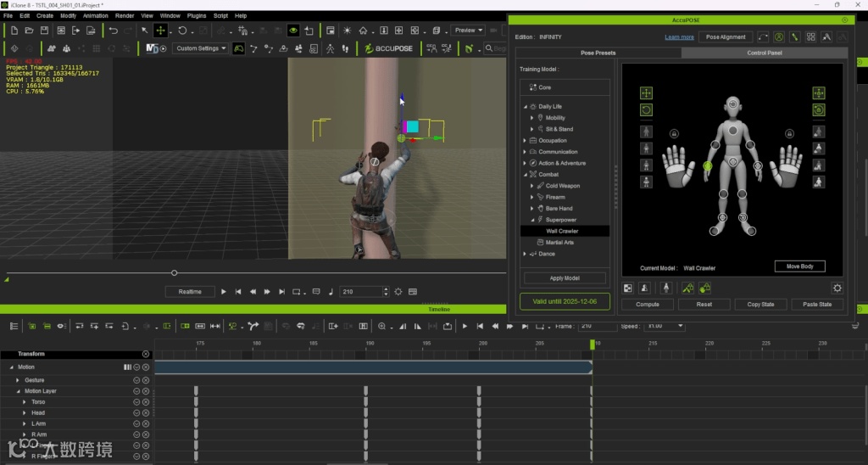
Task: Click the Apply Model button
Action: (x=565, y=278)
